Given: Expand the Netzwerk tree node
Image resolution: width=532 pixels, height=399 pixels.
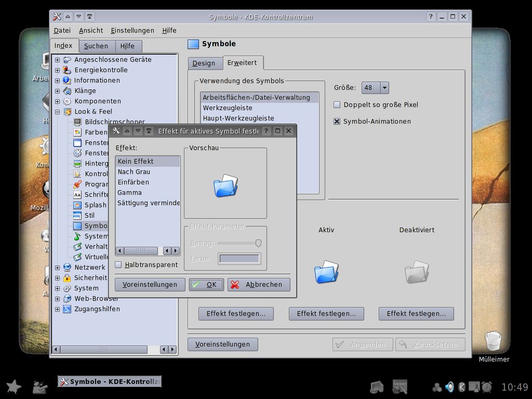Looking at the screenshot, I should click(x=57, y=268).
